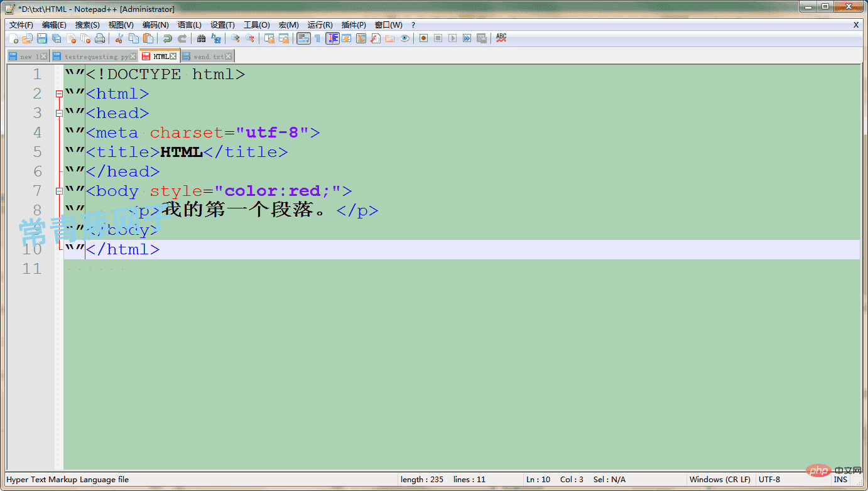The image size is (868, 491).
Task: Open the 编码(N) menu
Action: [x=155, y=25]
